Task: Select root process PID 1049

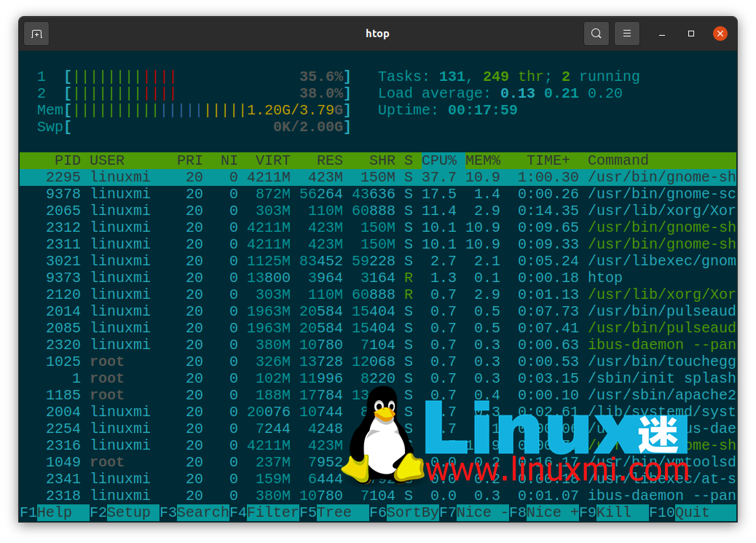Action: 378,462
